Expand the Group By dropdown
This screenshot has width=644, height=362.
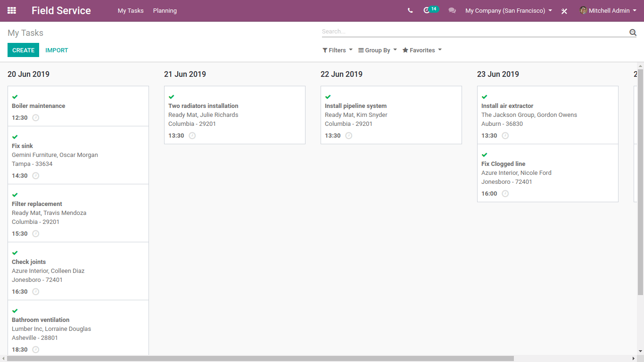pos(378,50)
